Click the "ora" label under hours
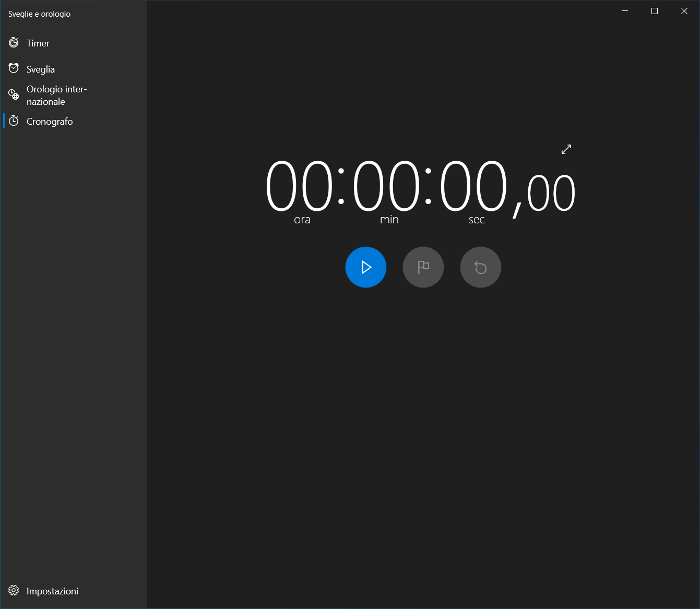700x609 pixels. click(302, 220)
